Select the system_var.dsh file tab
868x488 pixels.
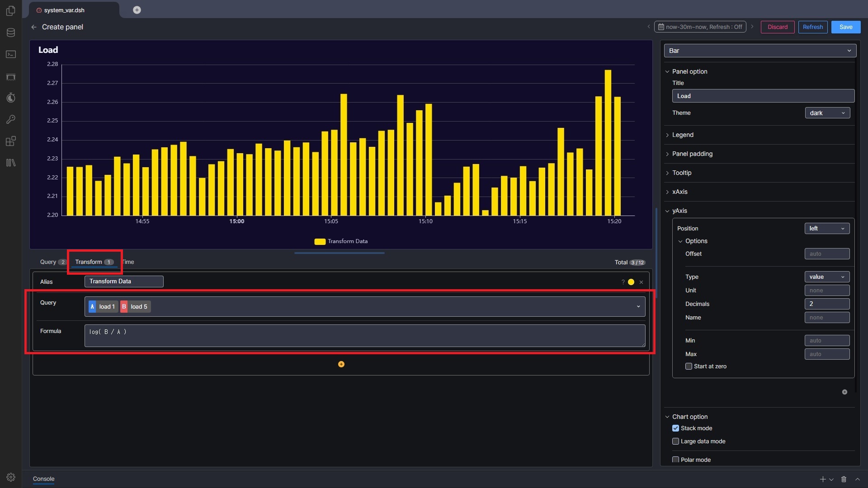click(64, 10)
